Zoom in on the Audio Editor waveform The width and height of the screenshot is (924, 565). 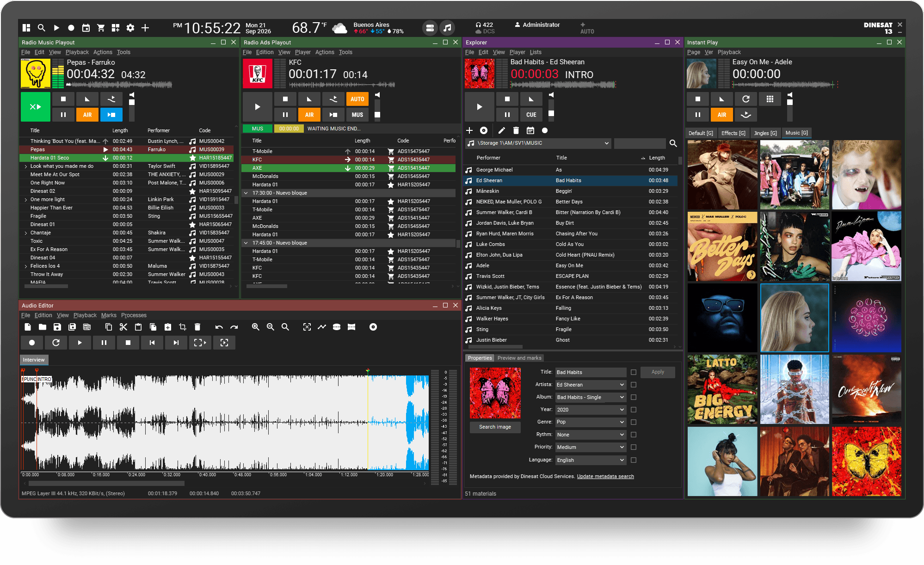coord(255,327)
